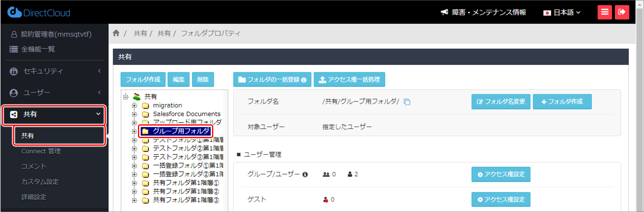The image size is (644, 212).
Task: Click the DirectCloud logo in the top bar
Action: point(39,12)
